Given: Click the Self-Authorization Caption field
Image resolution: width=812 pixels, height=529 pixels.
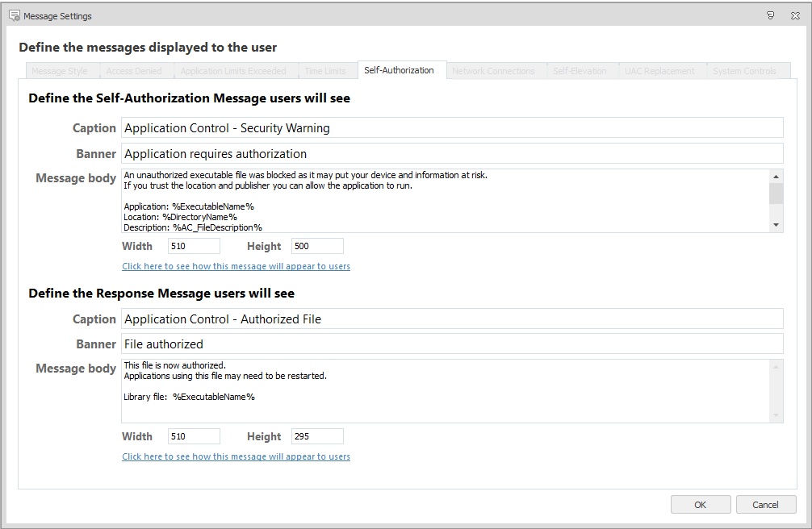Looking at the screenshot, I should coord(452,127).
